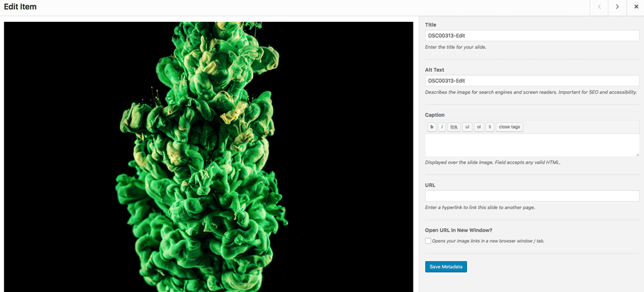Go to the previous item arrow
This screenshot has width=644, height=292.
(599, 7)
